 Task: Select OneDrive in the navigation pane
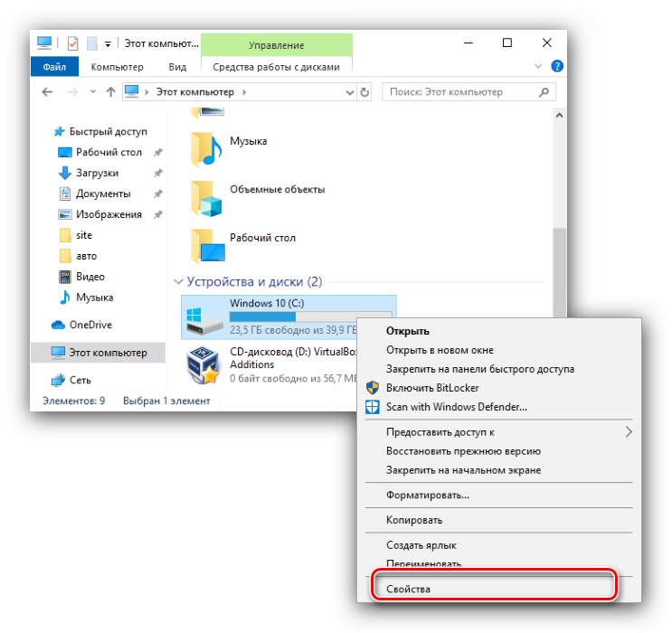click(90, 325)
